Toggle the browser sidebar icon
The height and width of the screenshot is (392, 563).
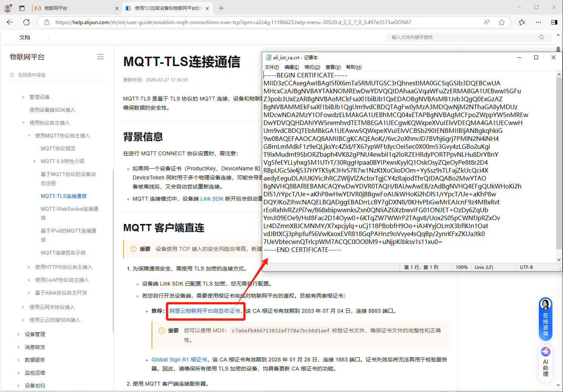pyautogui.click(x=554, y=22)
